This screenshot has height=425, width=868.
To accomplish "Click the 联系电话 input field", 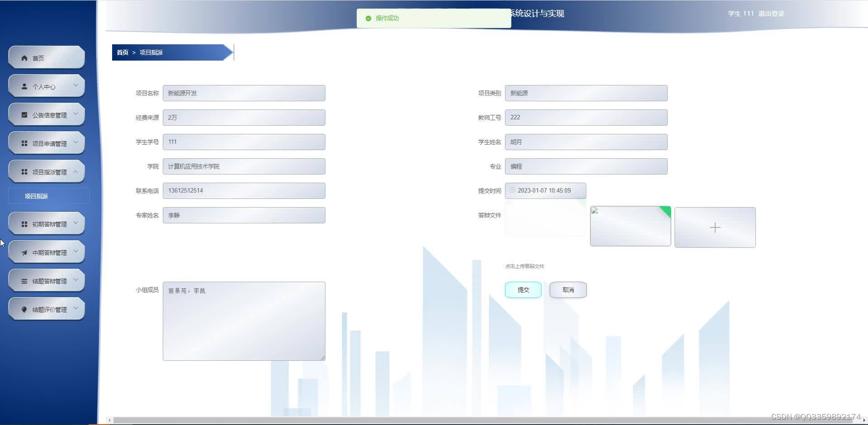I will (244, 191).
